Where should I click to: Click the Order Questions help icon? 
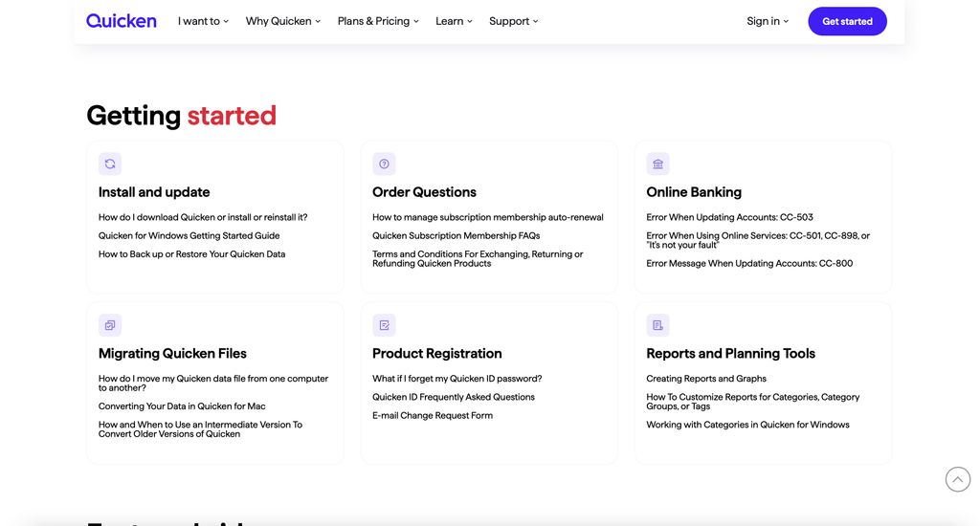tap(384, 164)
